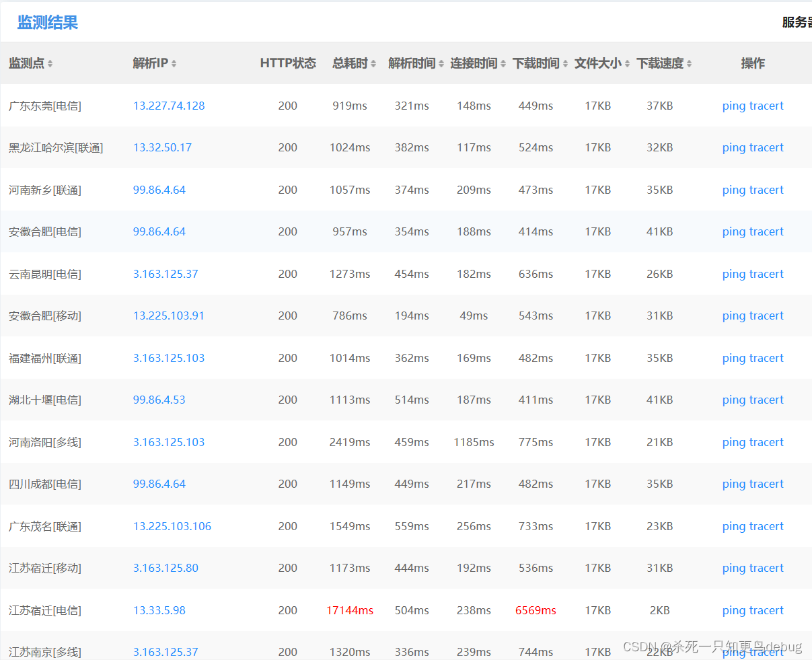The width and height of the screenshot is (812, 660).
Task: Sort by 监测点 column sort icon
Action: pyautogui.click(x=50, y=63)
